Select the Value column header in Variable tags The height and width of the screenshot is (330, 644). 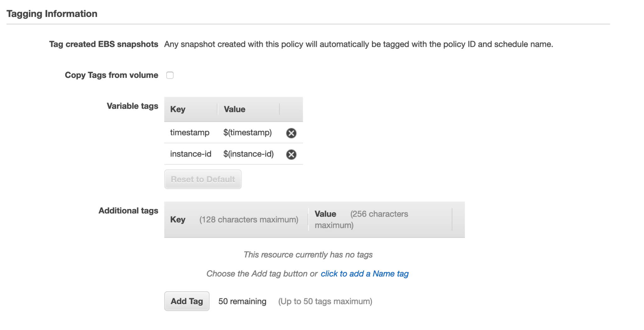click(234, 109)
